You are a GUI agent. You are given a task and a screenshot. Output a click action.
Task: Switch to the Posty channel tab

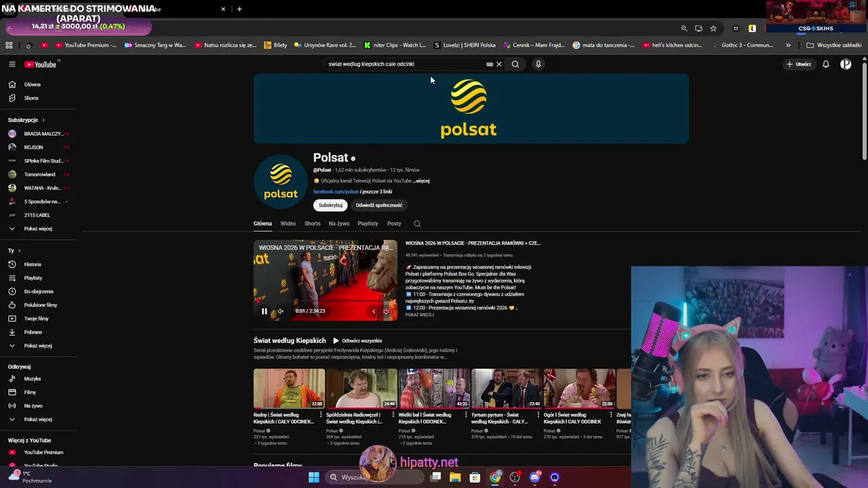coord(394,224)
